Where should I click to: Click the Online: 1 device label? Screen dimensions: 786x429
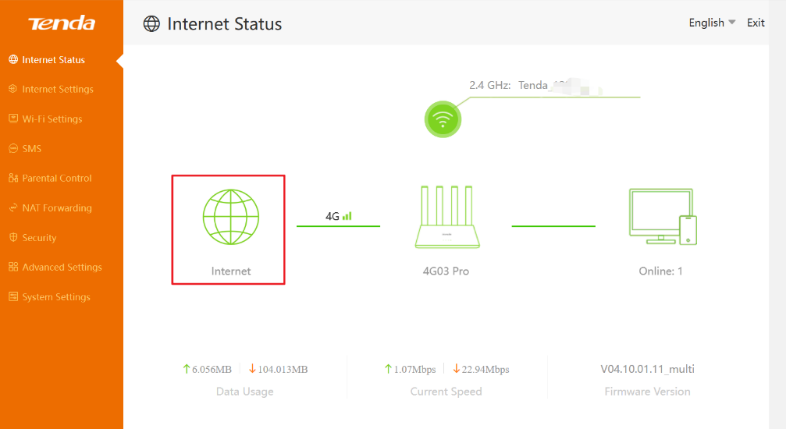click(660, 271)
